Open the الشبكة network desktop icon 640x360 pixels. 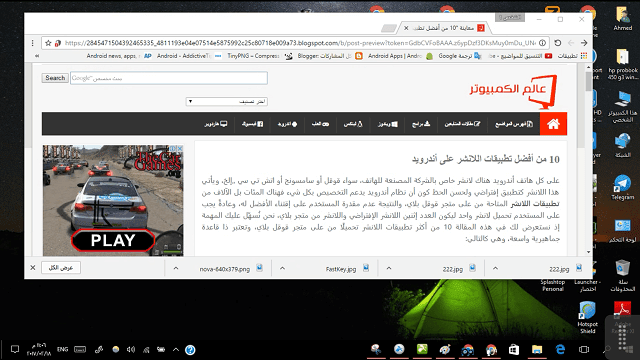tap(622, 145)
